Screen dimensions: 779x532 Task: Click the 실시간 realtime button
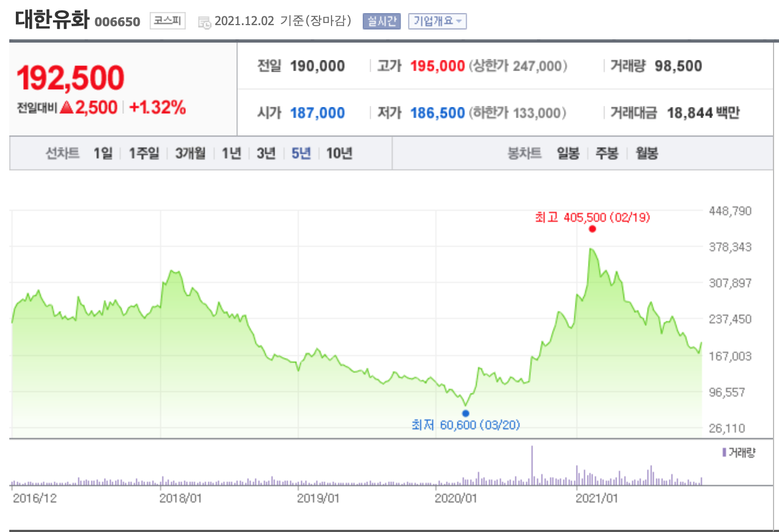tap(381, 21)
